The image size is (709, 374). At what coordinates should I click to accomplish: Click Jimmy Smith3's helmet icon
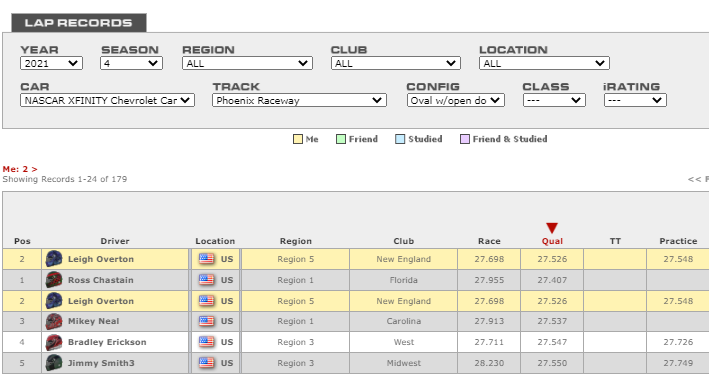pyautogui.click(x=54, y=363)
